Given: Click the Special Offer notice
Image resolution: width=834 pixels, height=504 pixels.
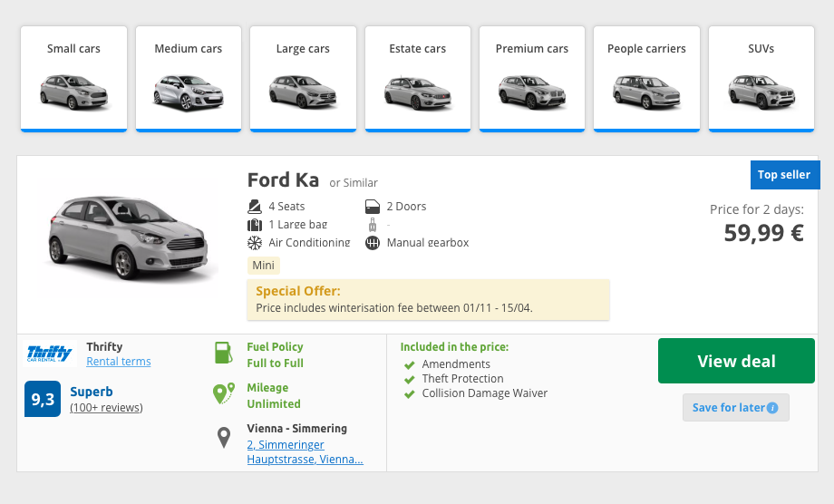Looking at the screenshot, I should 428,300.
